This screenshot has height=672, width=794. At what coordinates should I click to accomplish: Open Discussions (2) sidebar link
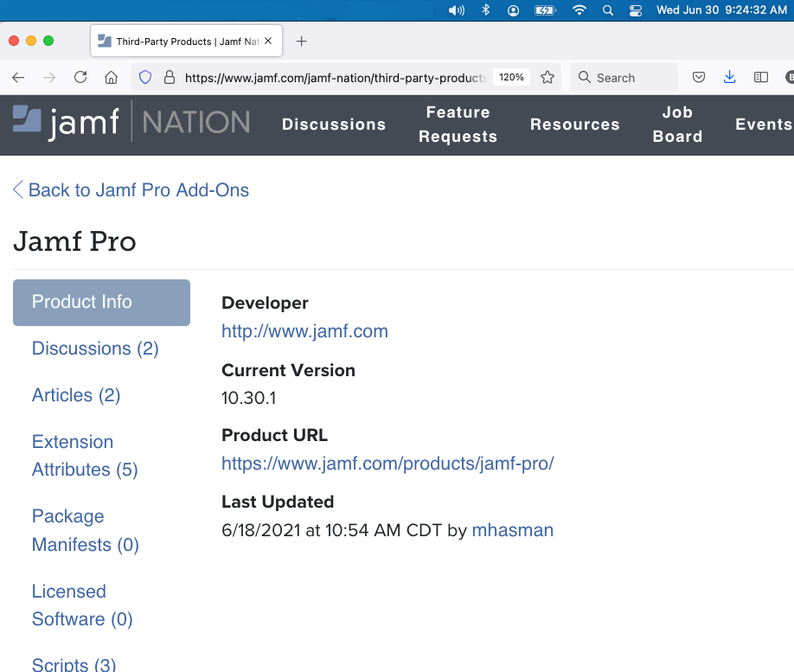pos(95,349)
